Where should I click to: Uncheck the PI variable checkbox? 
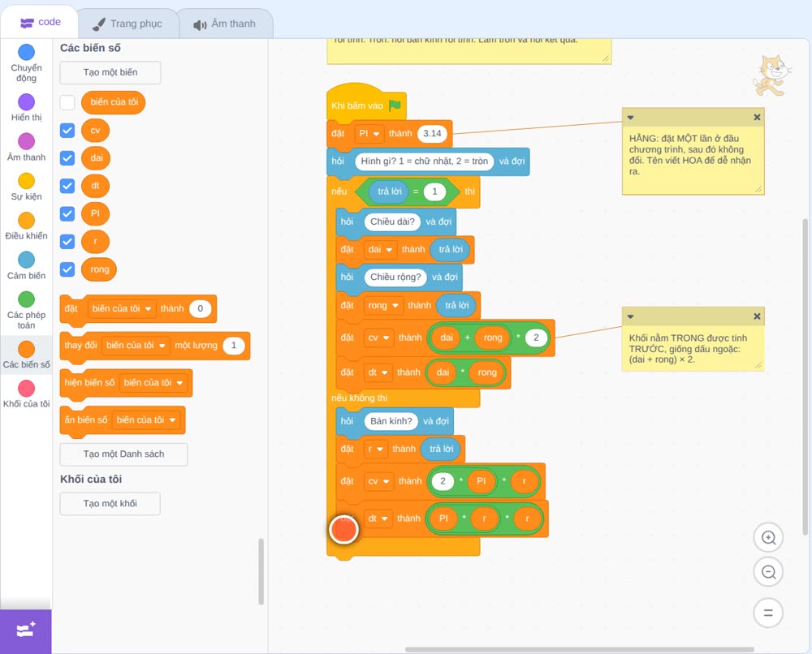pyautogui.click(x=67, y=213)
